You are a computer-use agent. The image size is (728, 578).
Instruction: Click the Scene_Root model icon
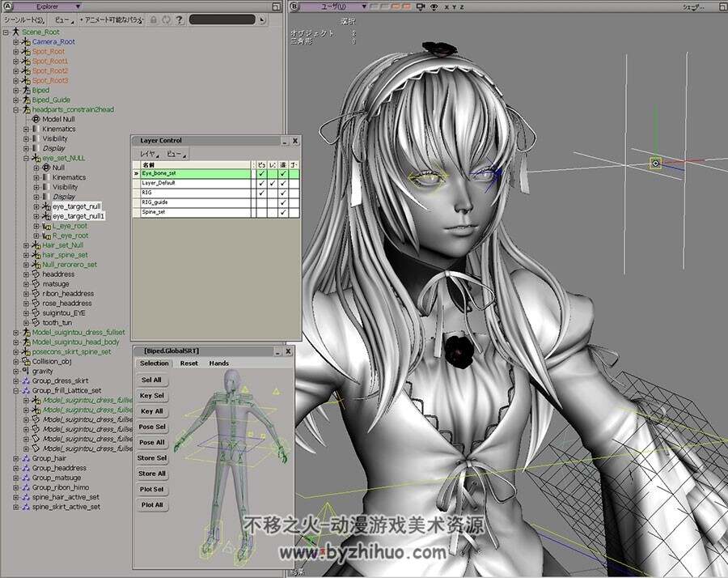[x=16, y=32]
